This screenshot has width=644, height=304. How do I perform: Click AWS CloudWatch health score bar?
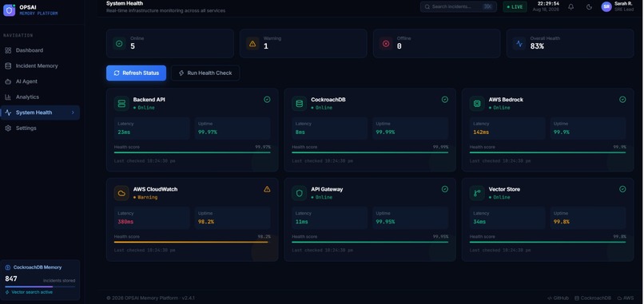(193, 242)
